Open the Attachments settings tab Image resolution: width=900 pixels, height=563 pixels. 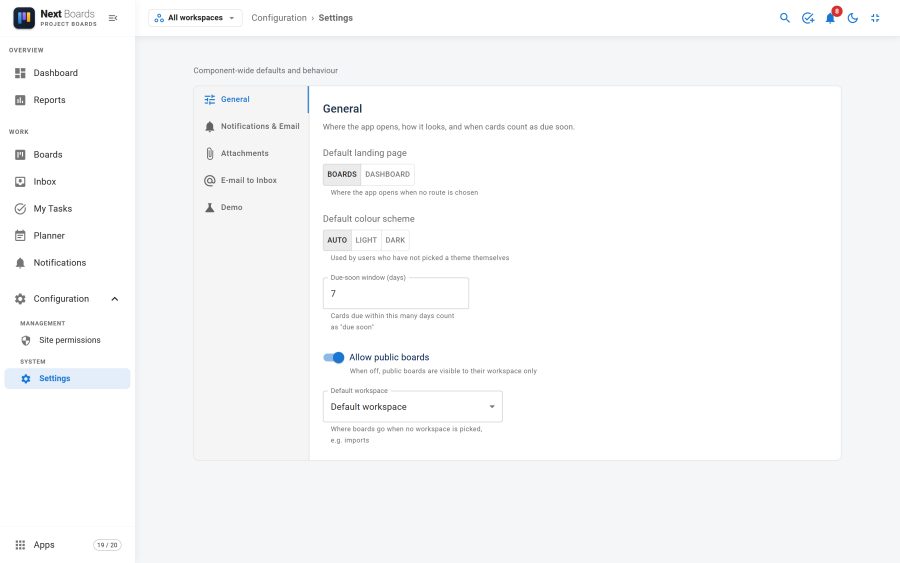click(251, 153)
